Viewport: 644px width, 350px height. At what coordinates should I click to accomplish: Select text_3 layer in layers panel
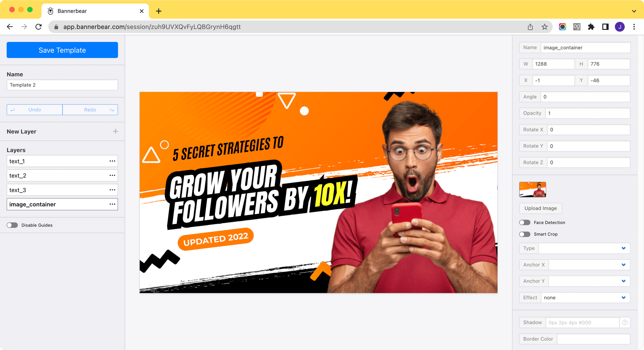click(x=62, y=190)
